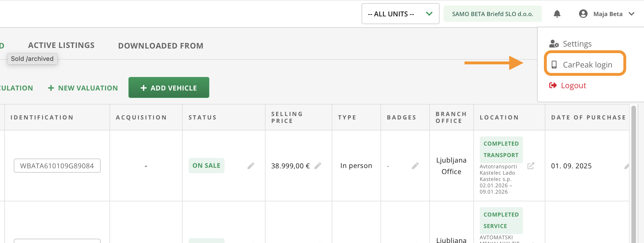Click the vertical table scrollbar
Screen dimensions: 644x243
[x=634, y=172]
